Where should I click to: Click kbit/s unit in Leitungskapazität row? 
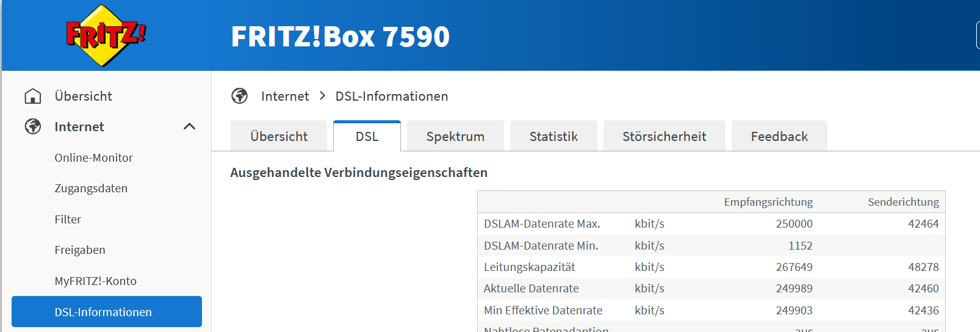point(649,267)
